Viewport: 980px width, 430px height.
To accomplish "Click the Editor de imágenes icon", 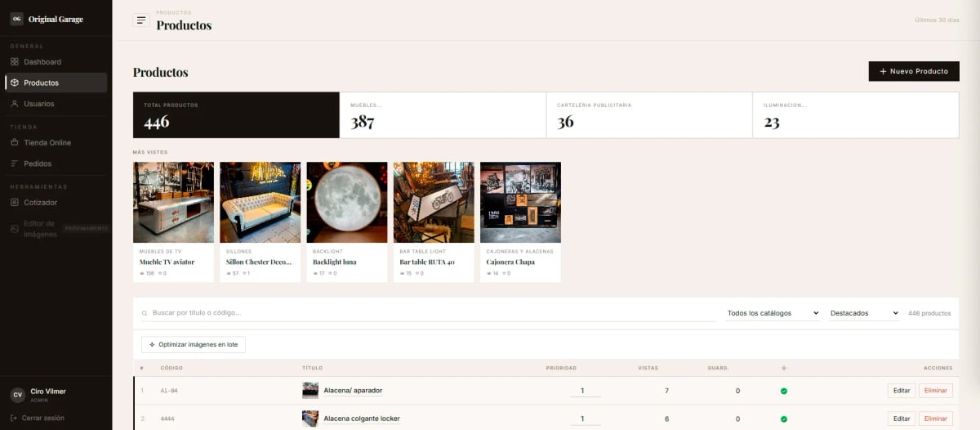I will click(x=14, y=229).
